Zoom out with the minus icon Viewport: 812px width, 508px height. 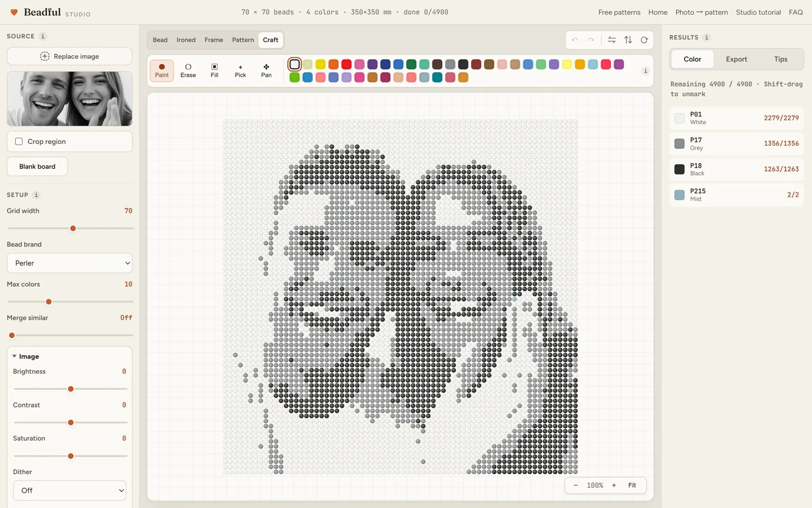coord(575,485)
